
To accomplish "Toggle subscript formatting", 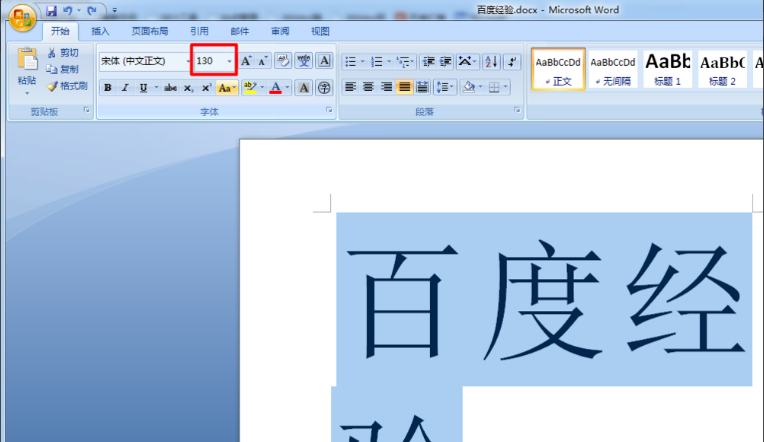I will [189, 88].
